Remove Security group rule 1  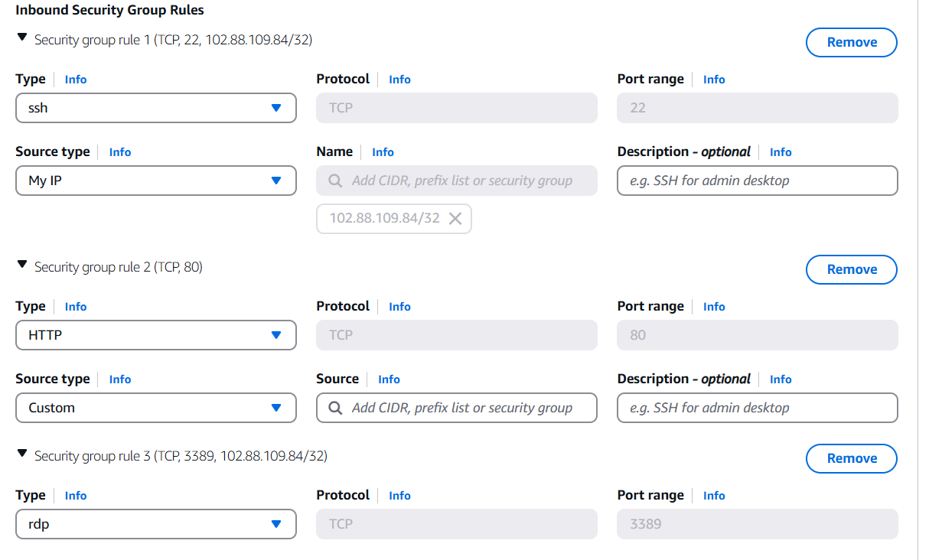pos(852,42)
